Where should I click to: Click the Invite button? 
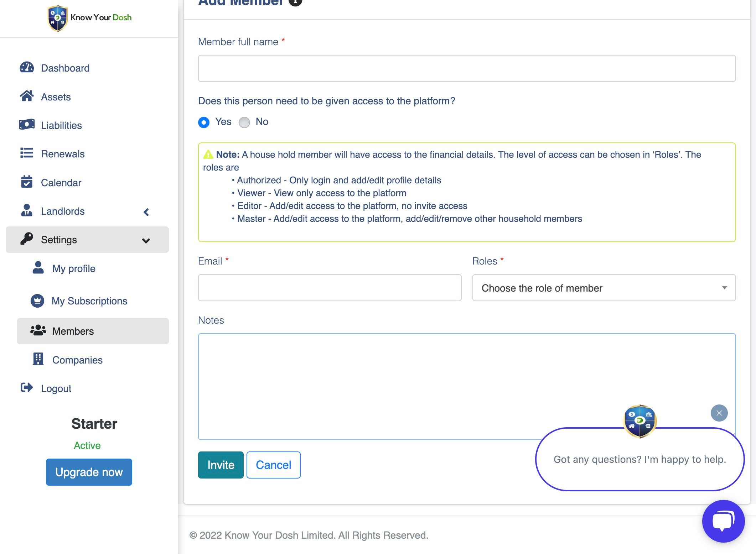click(221, 465)
